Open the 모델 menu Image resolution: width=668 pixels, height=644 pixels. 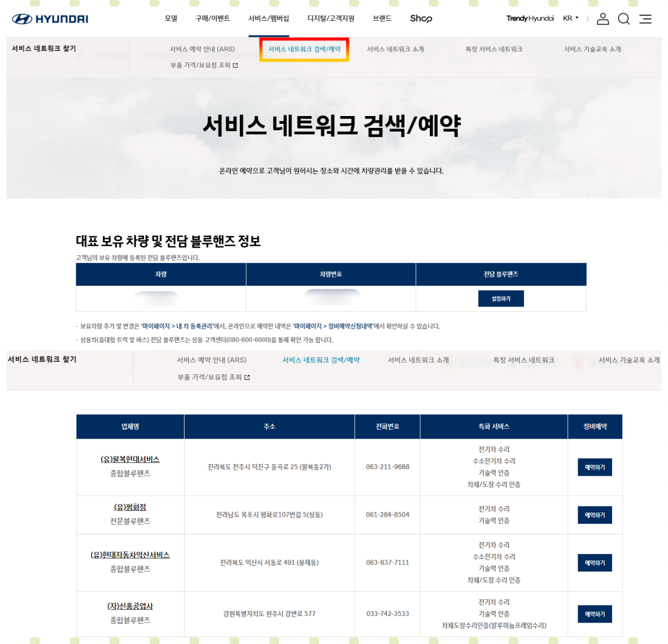click(x=171, y=18)
